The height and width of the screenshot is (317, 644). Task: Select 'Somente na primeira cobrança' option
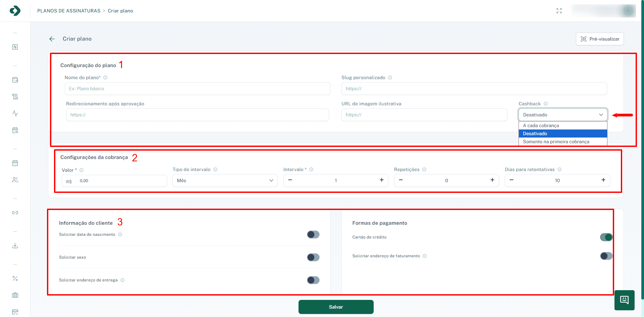pyautogui.click(x=562, y=142)
